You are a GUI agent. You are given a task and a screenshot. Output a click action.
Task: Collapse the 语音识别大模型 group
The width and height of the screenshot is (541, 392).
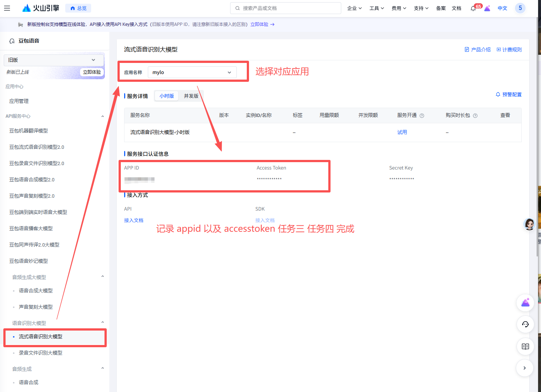(103, 322)
